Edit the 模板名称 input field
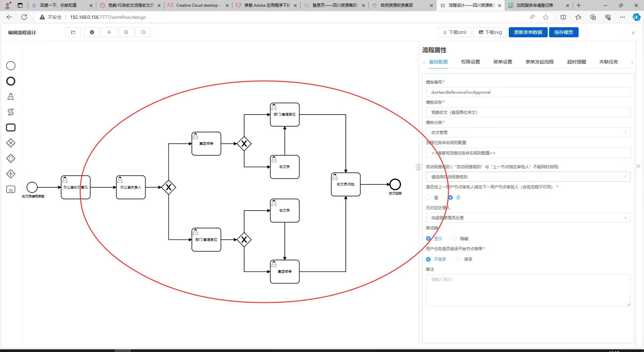The height and width of the screenshot is (352, 644). pos(528,112)
